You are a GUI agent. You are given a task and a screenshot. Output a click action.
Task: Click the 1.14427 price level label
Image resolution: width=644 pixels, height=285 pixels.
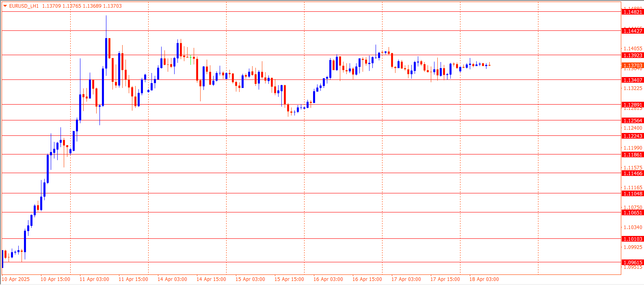point(633,31)
